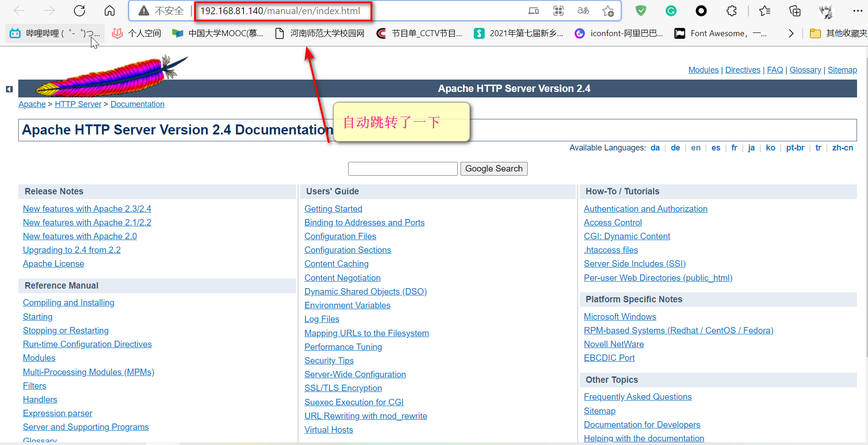Reload the page with refresh icon
Viewport: 868px width, 445px height.
pyautogui.click(x=79, y=11)
